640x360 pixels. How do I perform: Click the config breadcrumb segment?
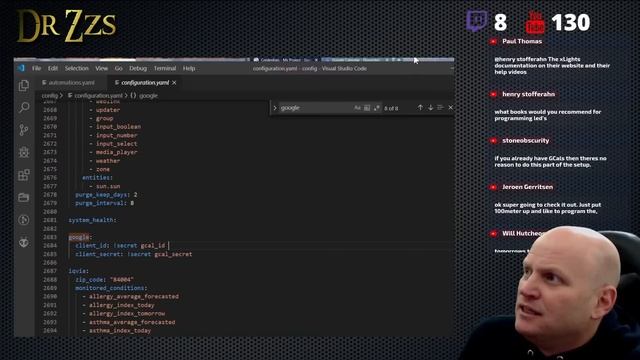click(49, 96)
